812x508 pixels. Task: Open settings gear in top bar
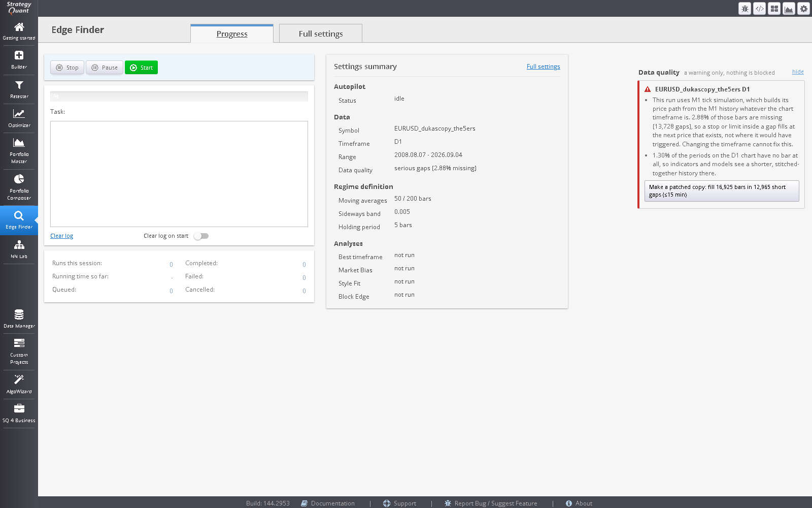pyautogui.click(x=803, y=9)
